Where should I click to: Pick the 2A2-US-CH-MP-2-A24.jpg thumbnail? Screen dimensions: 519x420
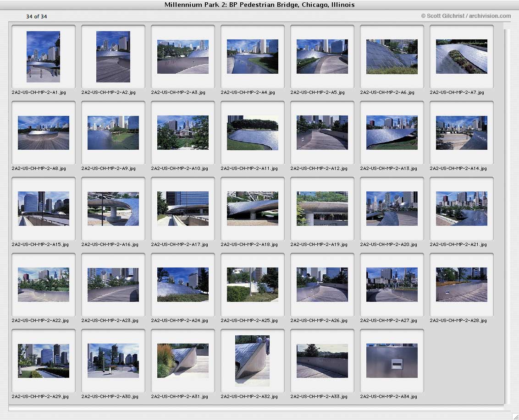pyautogui.click(x=183, y=285)
